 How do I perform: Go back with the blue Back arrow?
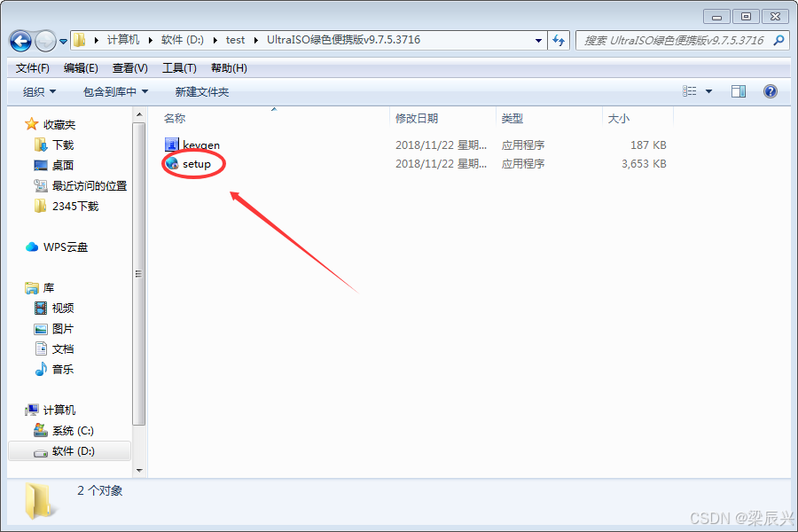pyautogui.click(x=21, y=42)
